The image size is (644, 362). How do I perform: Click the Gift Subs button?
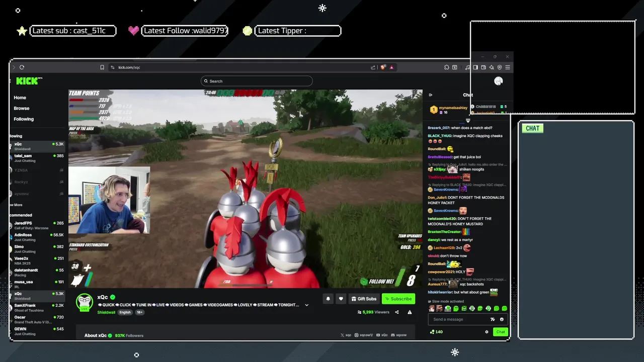364,299
